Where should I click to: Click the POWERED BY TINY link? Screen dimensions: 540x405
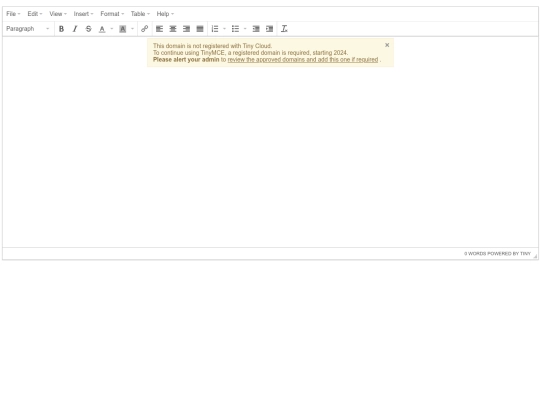(509, 254)
